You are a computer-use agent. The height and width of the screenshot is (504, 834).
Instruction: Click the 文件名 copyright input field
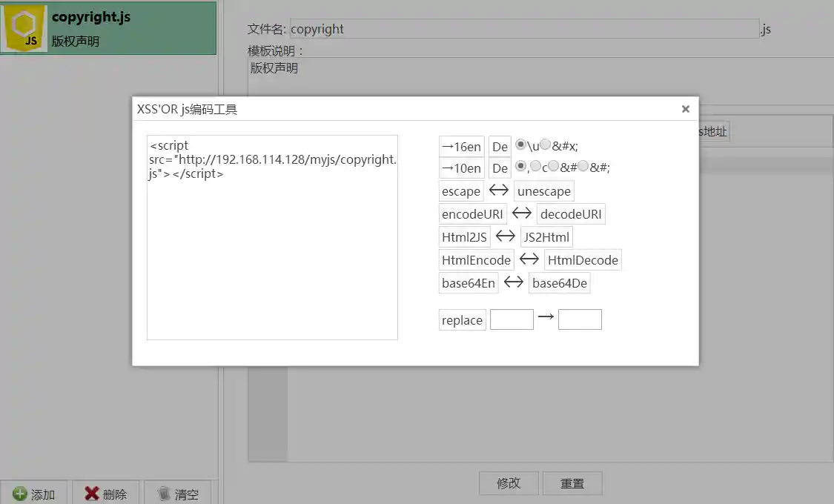524,29
